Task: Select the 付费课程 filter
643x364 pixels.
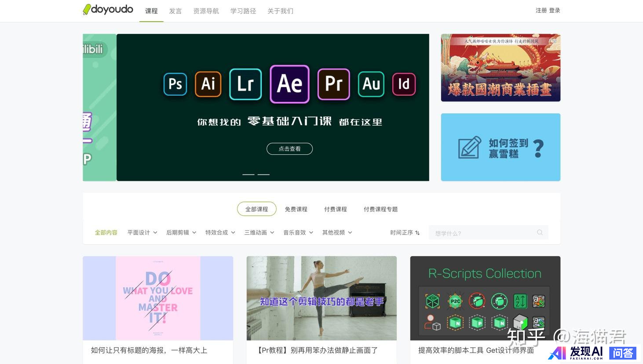Action: [x=336, y=209]
